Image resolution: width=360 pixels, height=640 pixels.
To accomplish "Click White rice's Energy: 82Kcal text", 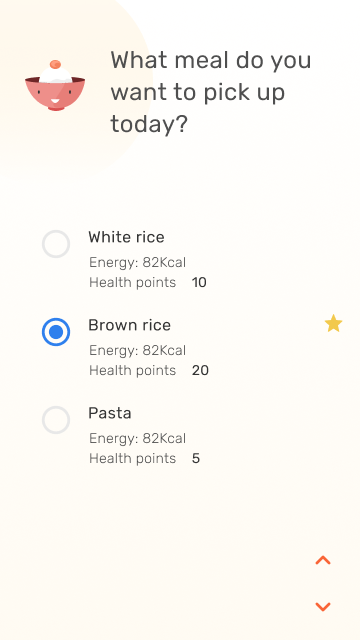I will coord(137,262).
